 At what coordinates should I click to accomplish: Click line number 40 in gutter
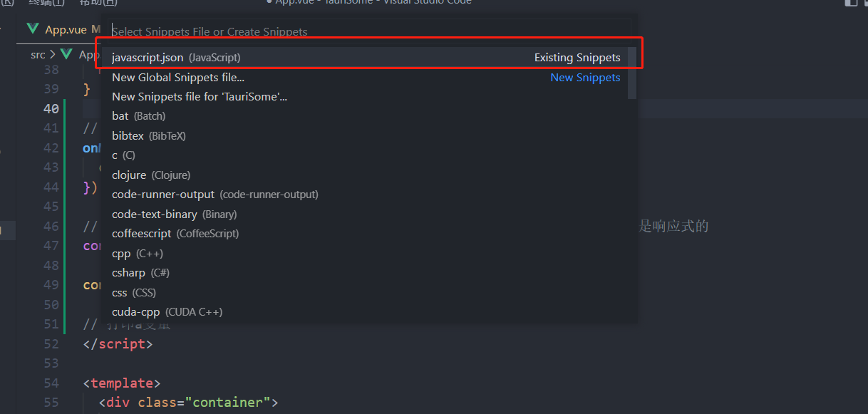51,109
